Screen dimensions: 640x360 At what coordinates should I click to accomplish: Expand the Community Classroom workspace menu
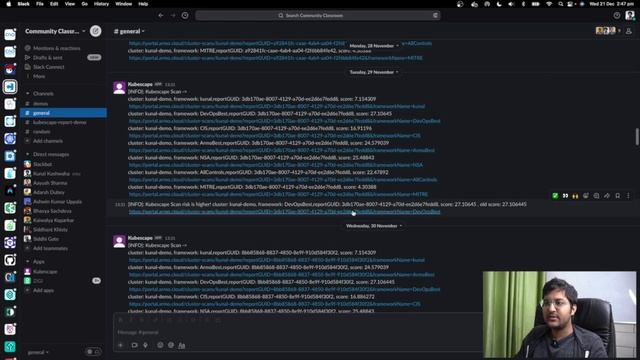point(55,31)
